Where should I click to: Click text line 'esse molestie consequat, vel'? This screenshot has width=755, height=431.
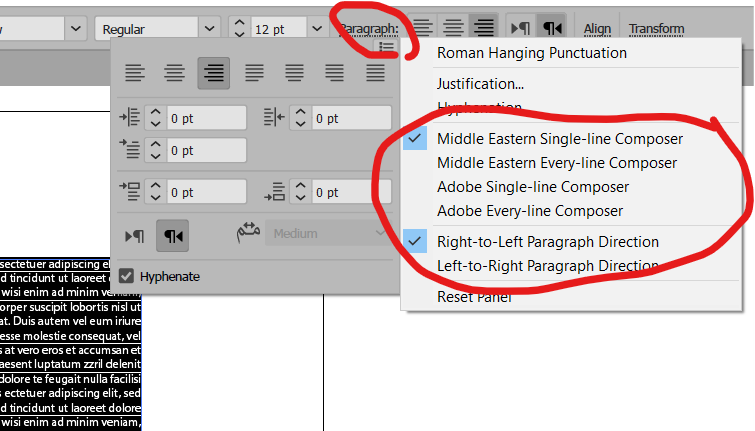pos(70,336)
